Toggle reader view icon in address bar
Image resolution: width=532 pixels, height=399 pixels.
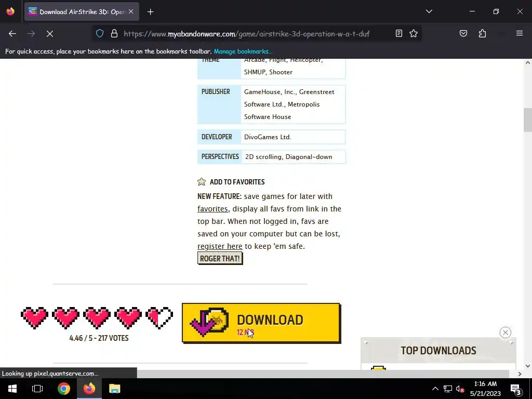(399, 34)
